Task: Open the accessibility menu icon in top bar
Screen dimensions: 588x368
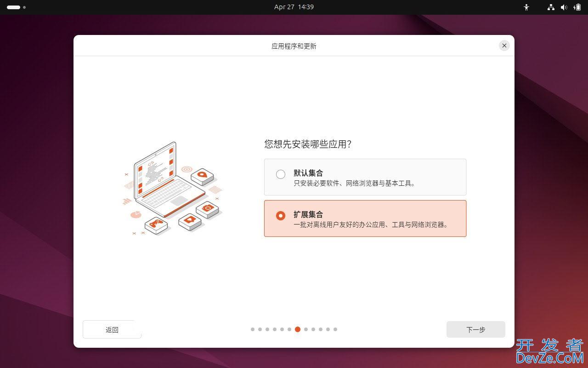Action: (x=526, y=7)
